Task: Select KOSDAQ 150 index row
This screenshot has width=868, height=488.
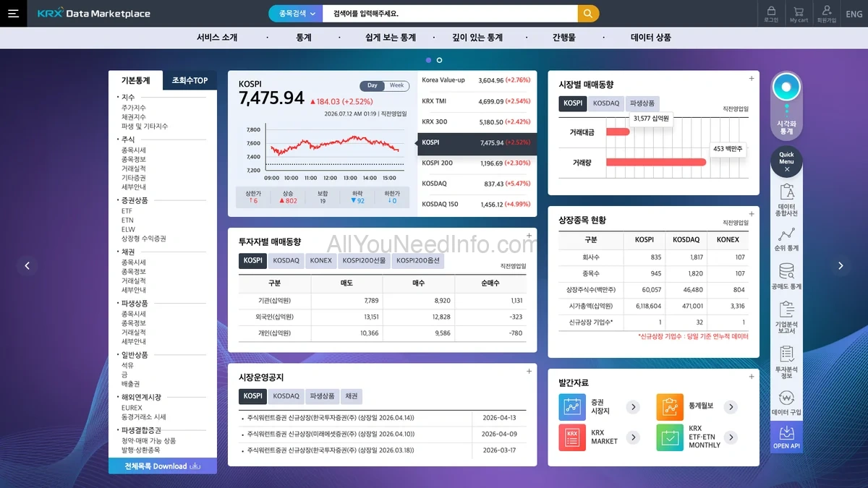Action: click(477, 205)
